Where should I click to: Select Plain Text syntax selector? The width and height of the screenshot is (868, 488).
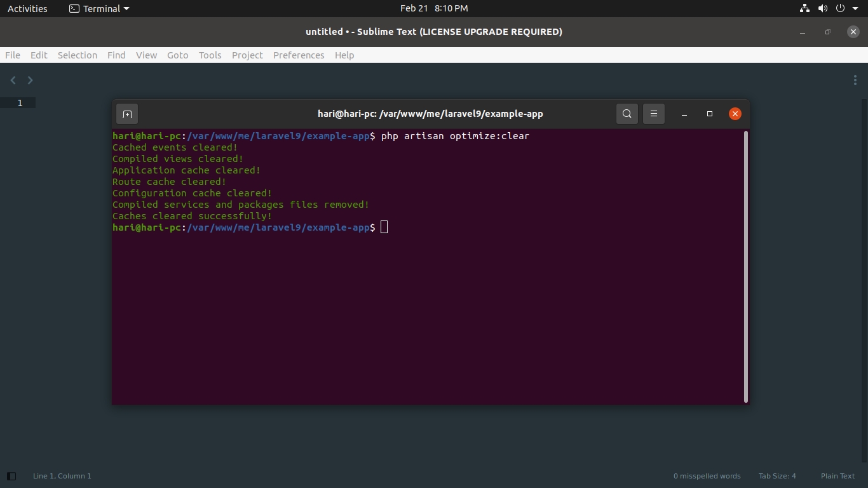tap(837, 476)
